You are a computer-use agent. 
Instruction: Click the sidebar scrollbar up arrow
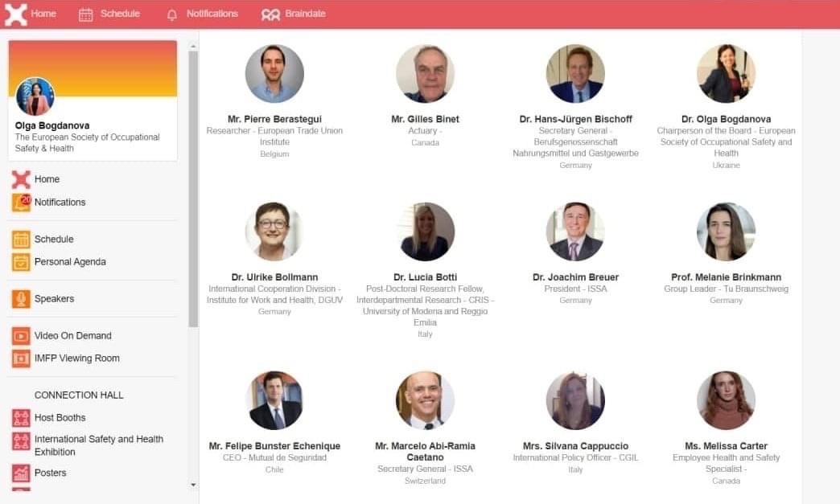(193, 47)
